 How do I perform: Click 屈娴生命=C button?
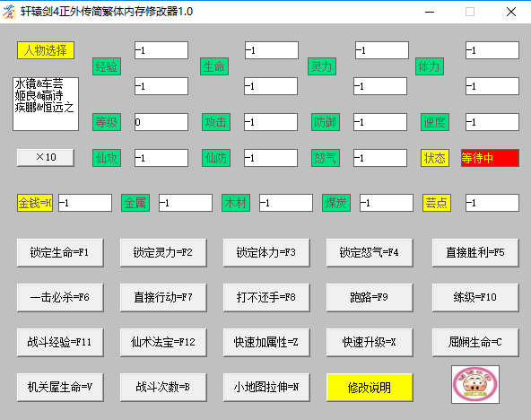click(x=475, y=343)
